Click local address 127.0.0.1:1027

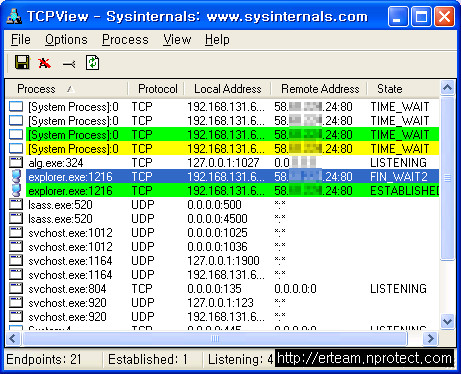(223, 163)
